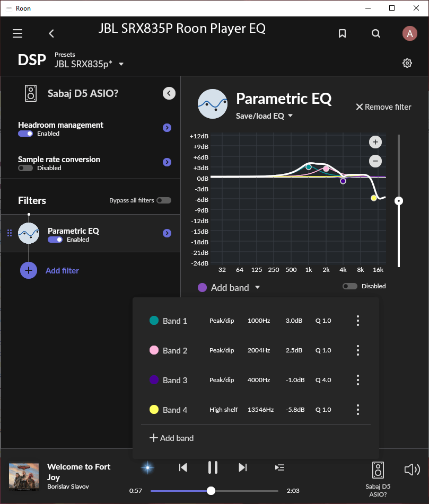429x504 pixels.
Task: Toggle the Parametric EQ Enabled switch
Action: 55,240
